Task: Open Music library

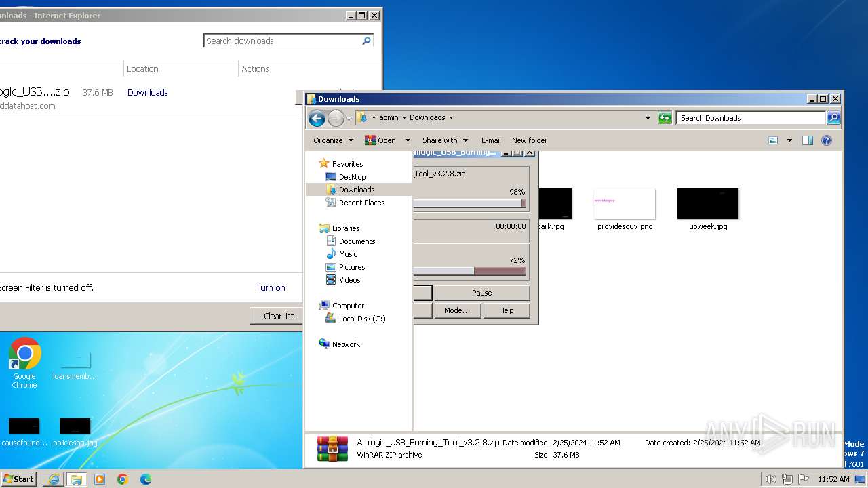Action: (348, 254)
